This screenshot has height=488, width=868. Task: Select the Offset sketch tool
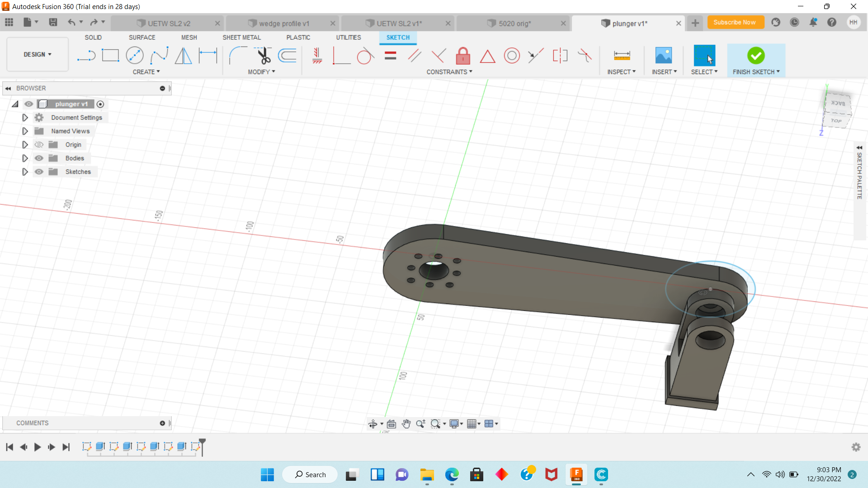tap(288, 56)
